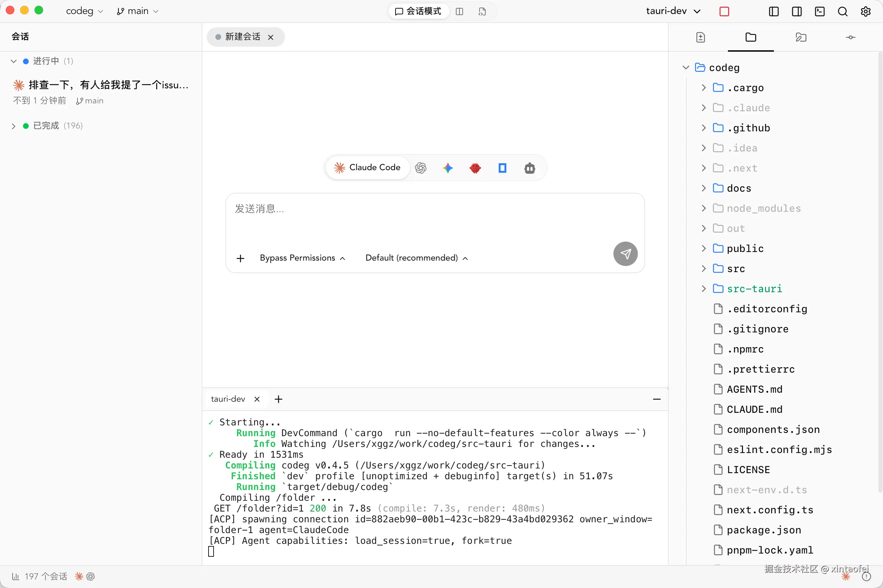Open package.json in file tree

click(763, 530)
